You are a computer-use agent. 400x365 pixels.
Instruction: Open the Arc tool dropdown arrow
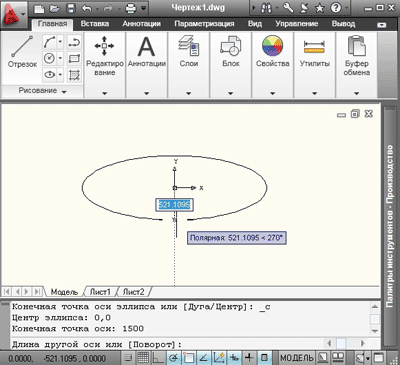coord(60,42)
